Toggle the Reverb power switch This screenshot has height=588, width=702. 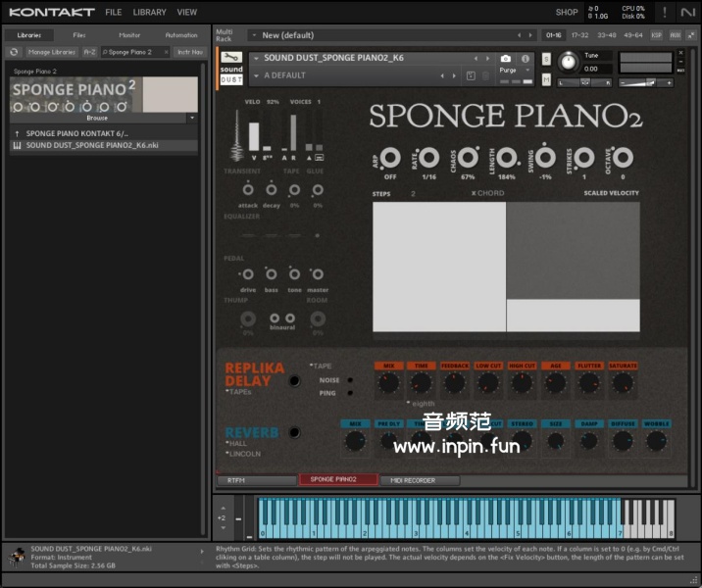point(293,432)
